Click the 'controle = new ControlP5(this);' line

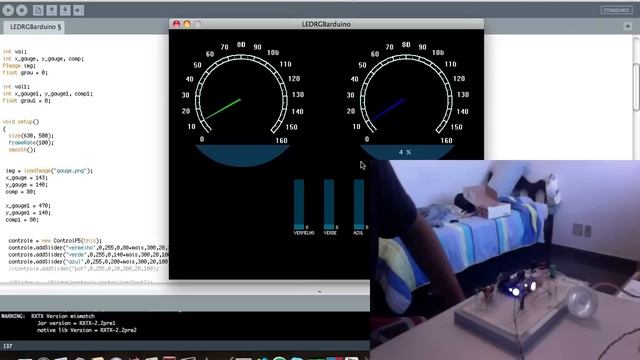(x=55, y=241)
